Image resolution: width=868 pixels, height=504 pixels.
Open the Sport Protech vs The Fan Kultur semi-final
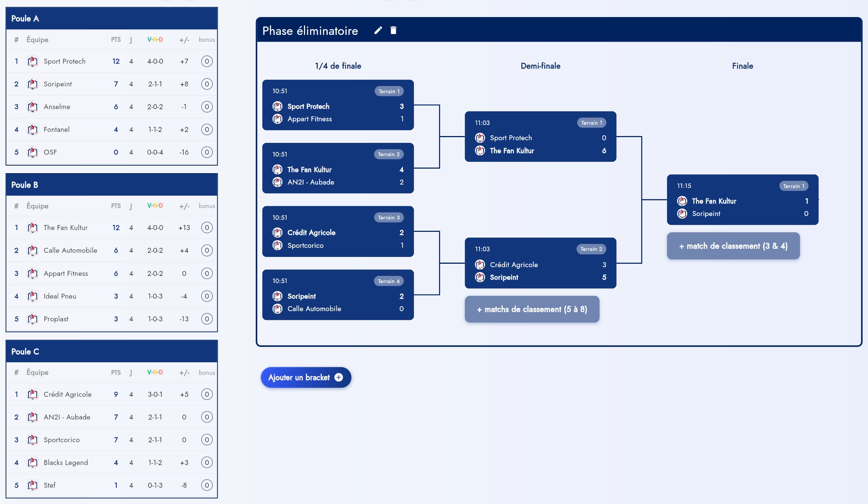[540, 137]
